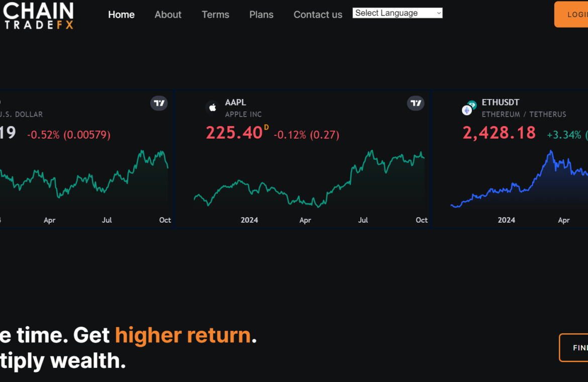Screen dimensions: 588x382
Task: Click the TradingView icon on U.S. Dollar card
Action: [x=159, y=104]
